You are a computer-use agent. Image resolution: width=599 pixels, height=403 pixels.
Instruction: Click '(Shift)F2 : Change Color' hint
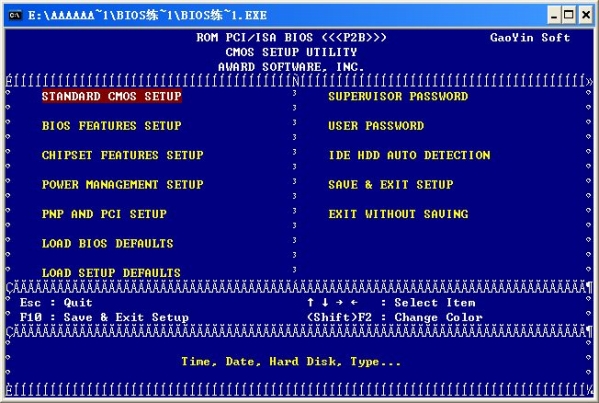pyautogui.click(x=395, y=317)
